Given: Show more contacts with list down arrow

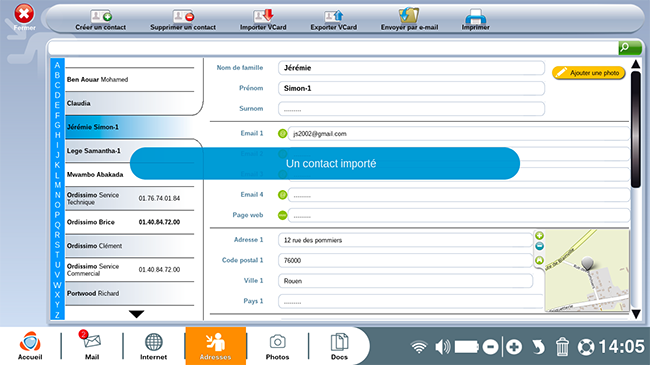Looking at the screenshot, I should (x=136, y=314).
